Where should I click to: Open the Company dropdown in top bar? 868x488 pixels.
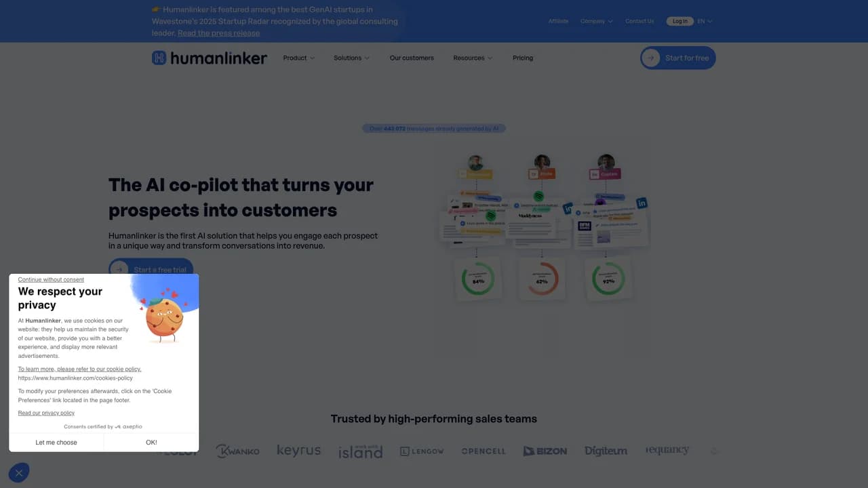tap(597, 21)
